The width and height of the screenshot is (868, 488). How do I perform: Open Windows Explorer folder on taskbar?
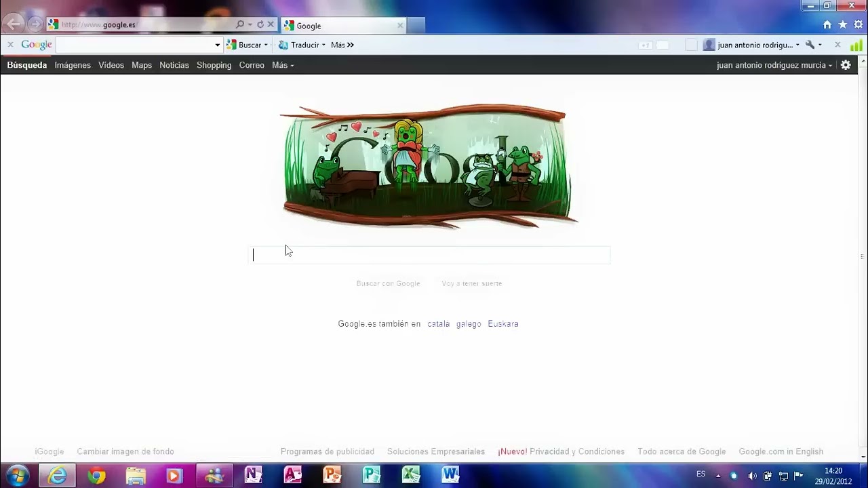136,476
